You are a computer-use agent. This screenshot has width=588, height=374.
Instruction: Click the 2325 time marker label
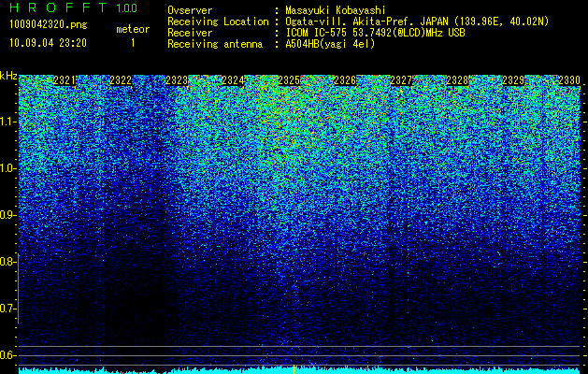(x=289, y=80)
